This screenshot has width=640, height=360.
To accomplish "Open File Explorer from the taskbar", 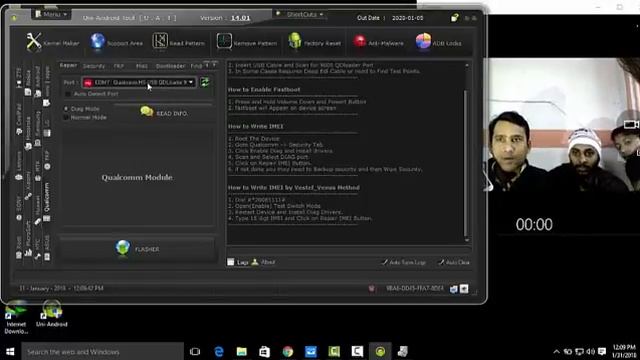I will tap(242, 351).
